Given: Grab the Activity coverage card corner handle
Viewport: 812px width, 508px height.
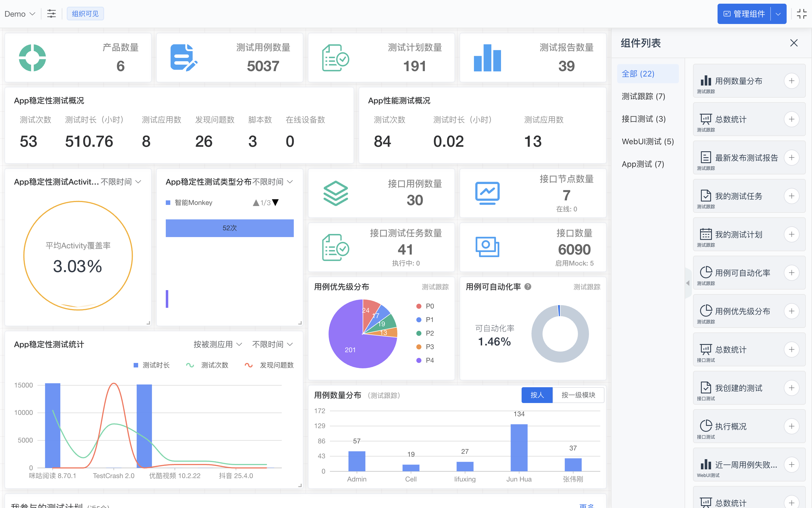Looking at the screenshot, I should [148, 323].
